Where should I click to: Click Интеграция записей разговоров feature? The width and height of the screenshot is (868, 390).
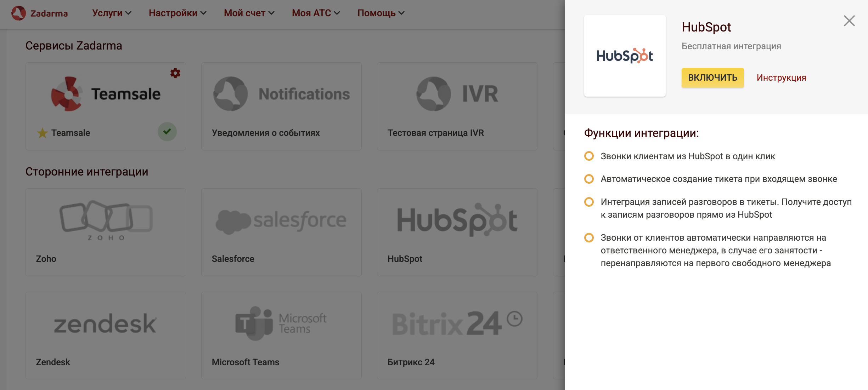pos(726,208)
